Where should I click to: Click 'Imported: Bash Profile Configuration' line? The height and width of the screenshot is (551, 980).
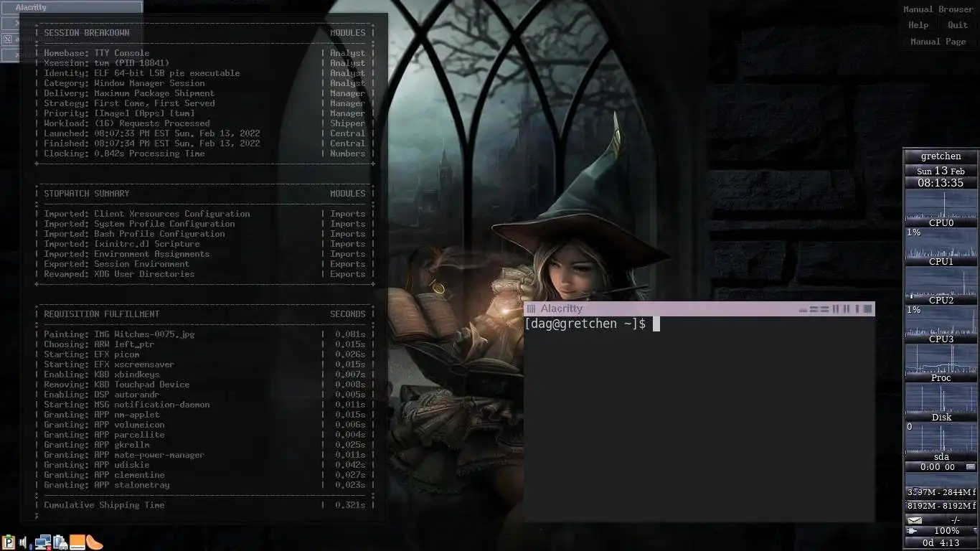134,234
